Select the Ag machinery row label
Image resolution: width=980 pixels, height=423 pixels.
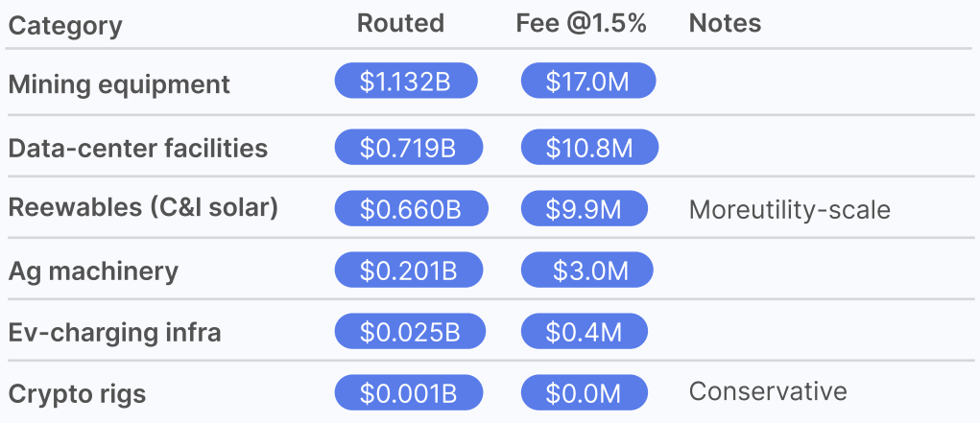(x=93, y=270)
